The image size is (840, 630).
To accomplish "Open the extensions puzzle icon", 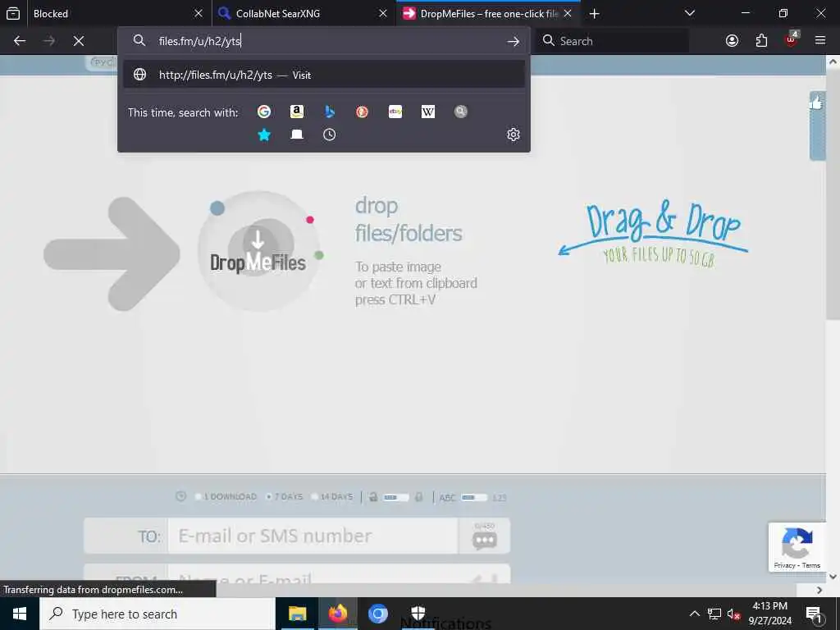I will click(761, 41).
